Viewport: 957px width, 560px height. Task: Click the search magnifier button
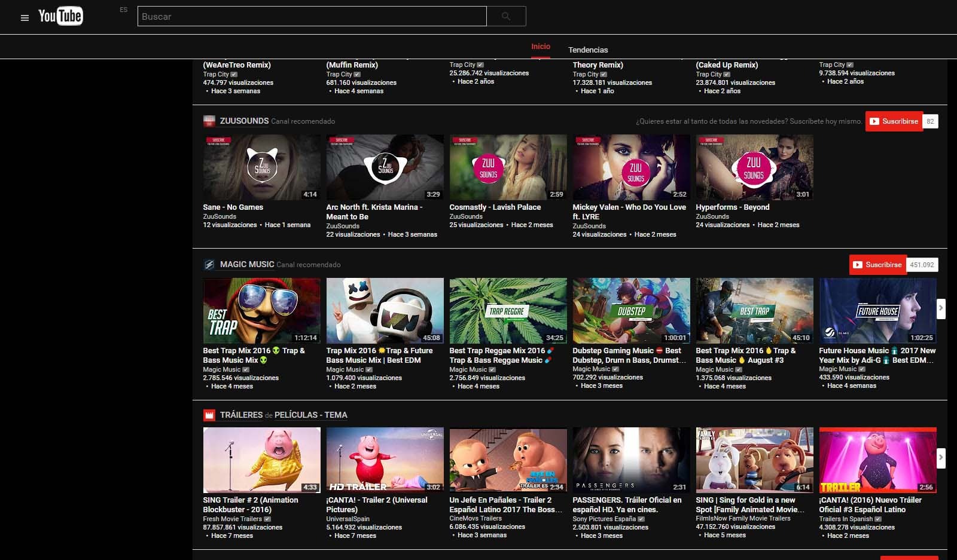click(506, 16)
